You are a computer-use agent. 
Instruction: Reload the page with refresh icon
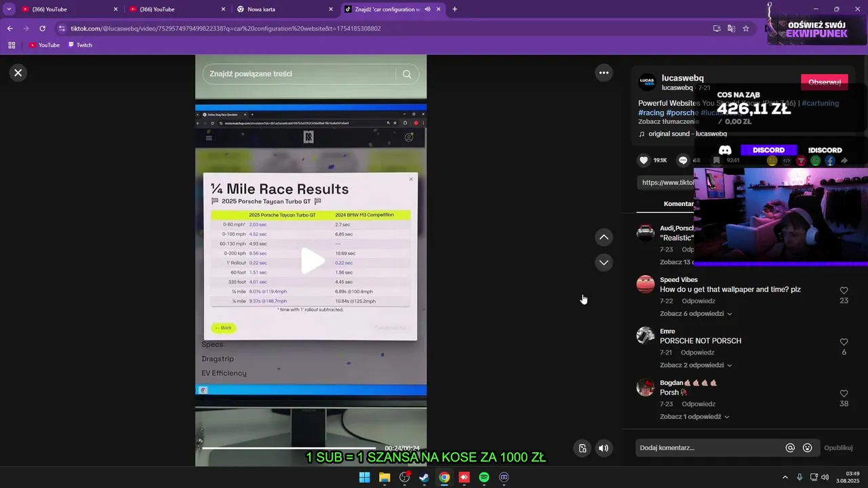pyautogui.click(x=42, y=28)
